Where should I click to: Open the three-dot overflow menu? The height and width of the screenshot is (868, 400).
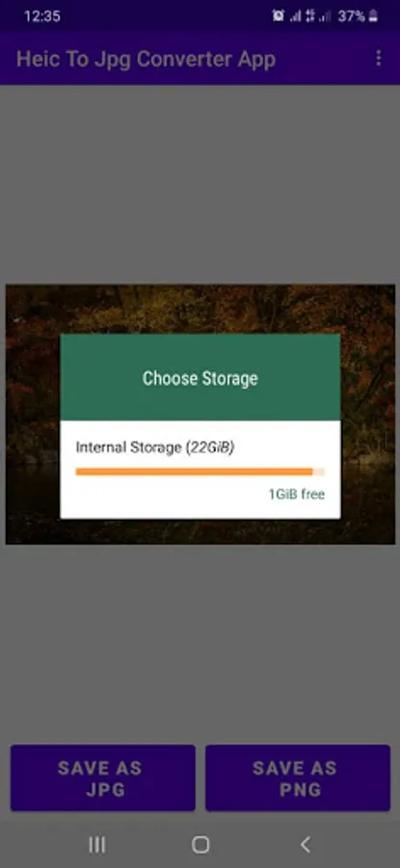tap(379, 58)
